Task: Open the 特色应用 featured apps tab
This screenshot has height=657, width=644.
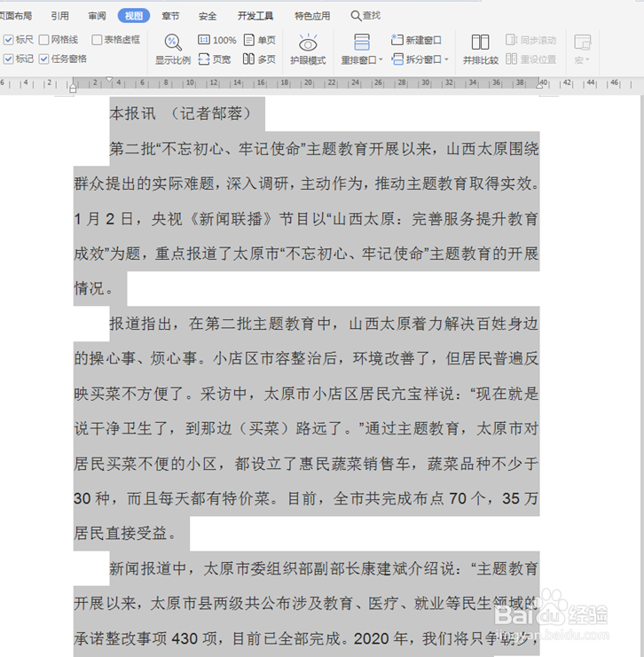Action: 312,16
